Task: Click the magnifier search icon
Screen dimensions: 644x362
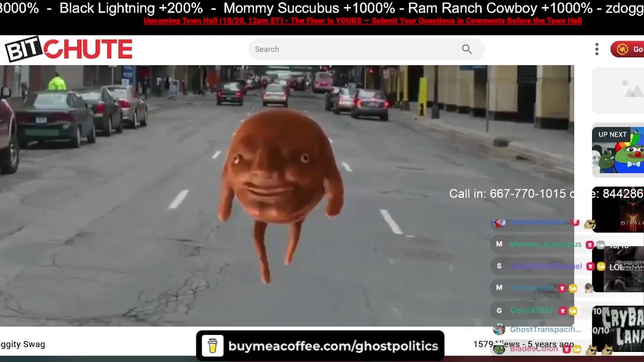Action: point(467,49)
